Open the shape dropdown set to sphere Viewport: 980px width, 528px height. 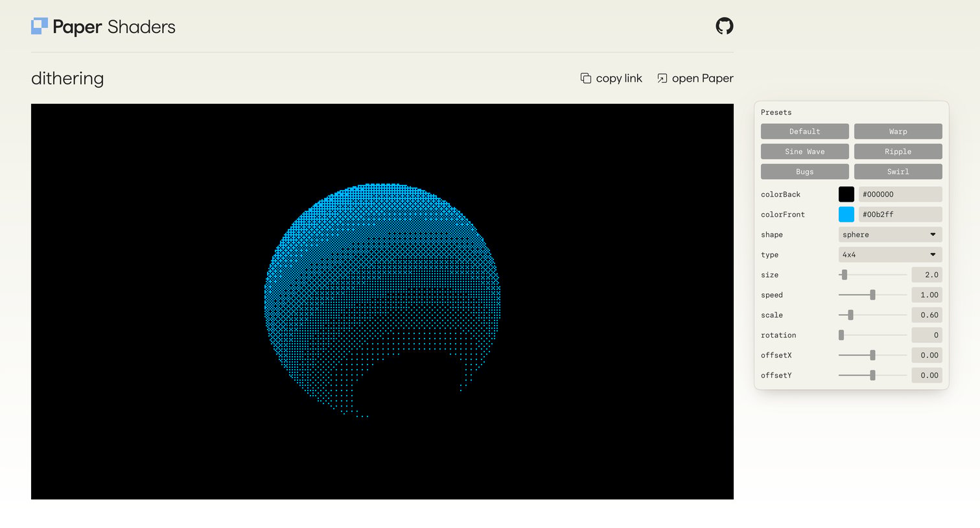[890, 234]
